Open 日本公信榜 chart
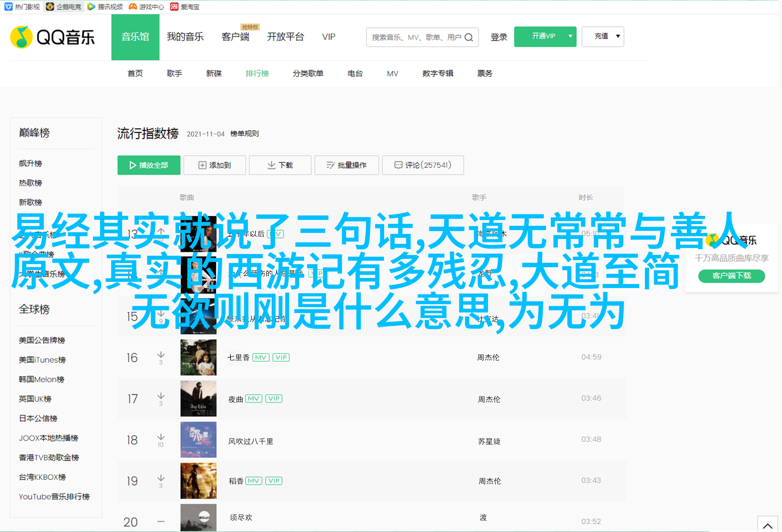 click(38, 418)
